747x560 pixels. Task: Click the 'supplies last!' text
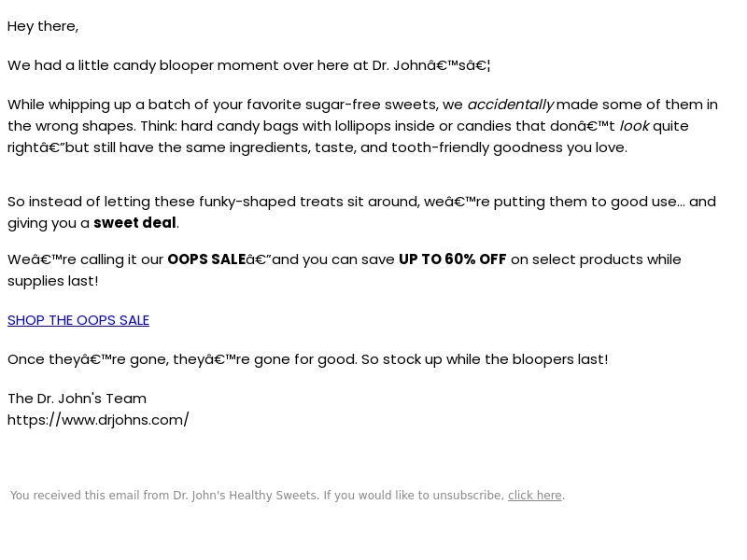pos(53,281)
